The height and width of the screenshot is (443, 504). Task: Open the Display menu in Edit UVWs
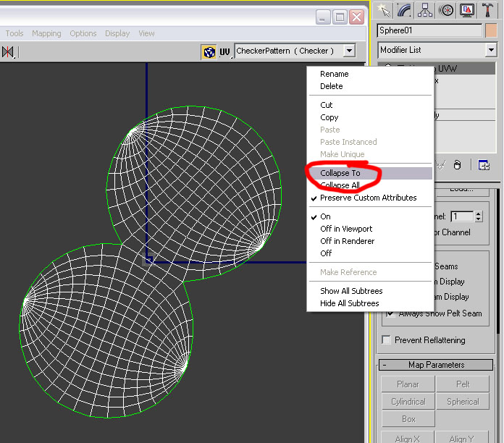coord(117,33)
